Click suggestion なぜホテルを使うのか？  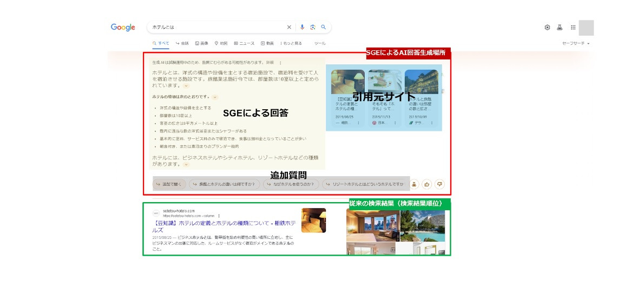(291, 184)
